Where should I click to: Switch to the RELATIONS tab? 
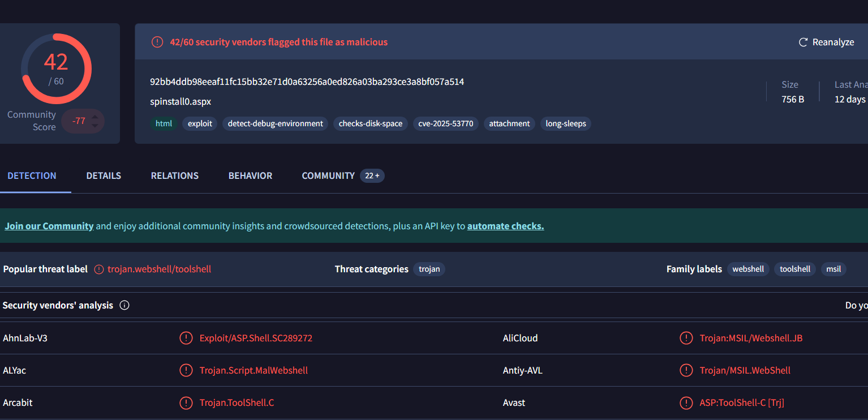(175, 175)
